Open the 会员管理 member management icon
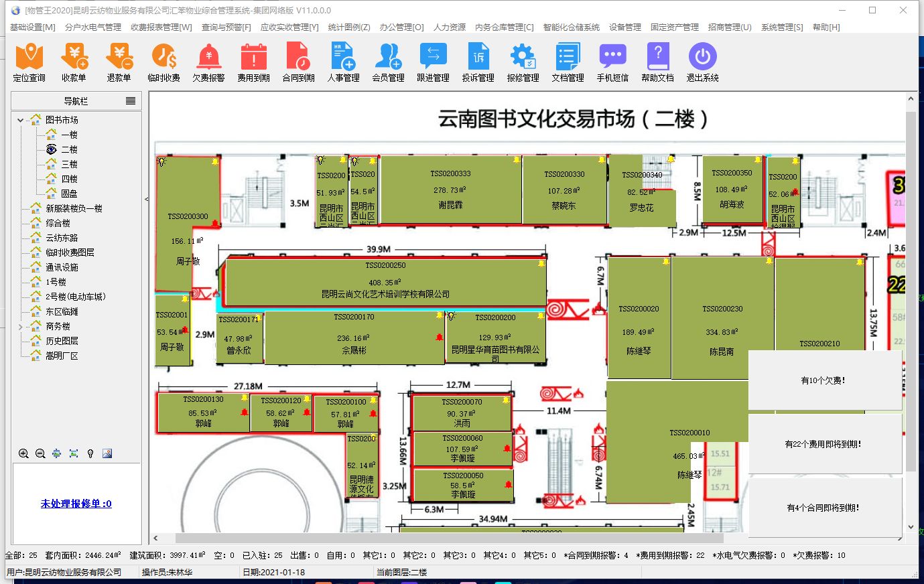The image size is (924, 584). (x=389, y=63)
